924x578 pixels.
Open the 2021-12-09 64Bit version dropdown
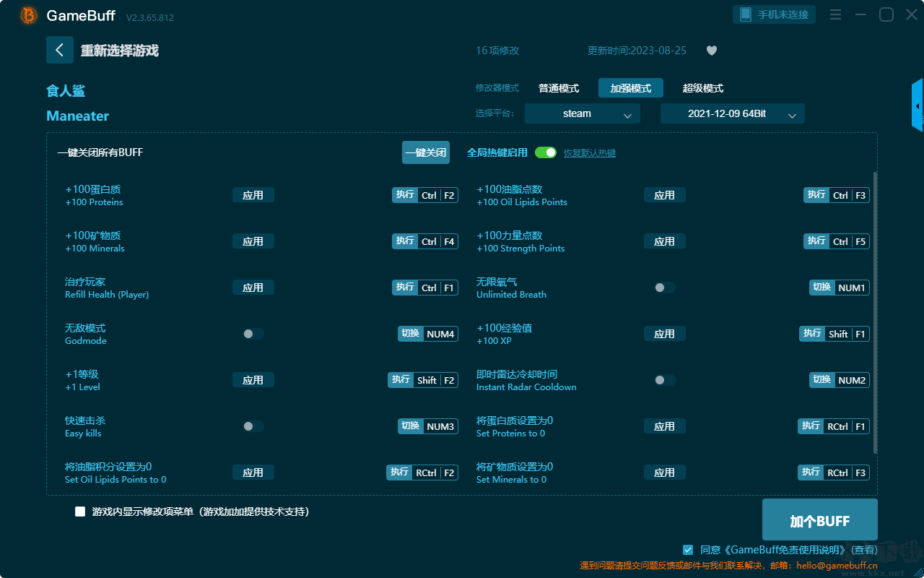(733, 113)
